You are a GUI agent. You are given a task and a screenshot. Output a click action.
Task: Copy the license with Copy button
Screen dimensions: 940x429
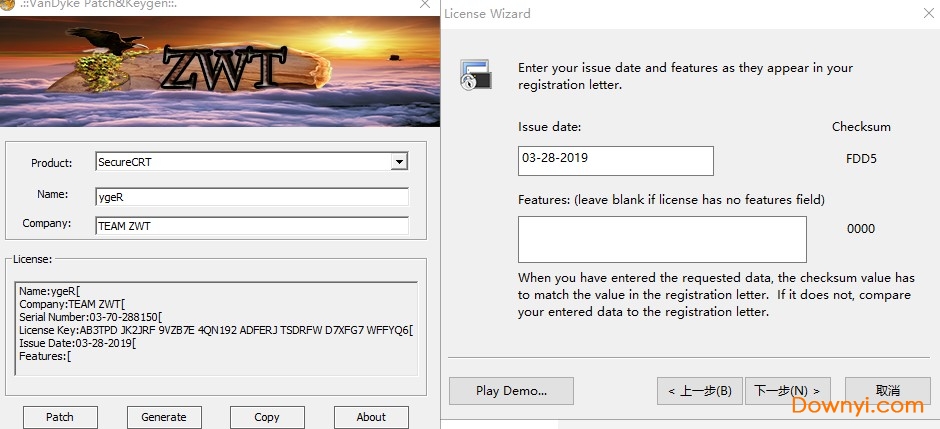[x=267, y=417]
